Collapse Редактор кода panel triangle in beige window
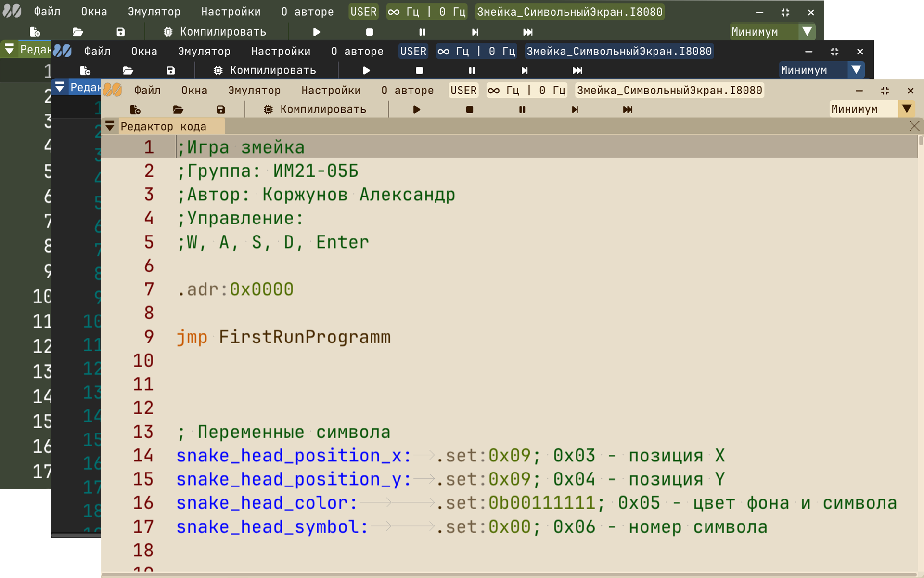The height and width of the screenshot is (578, 924). pos(110,126)
